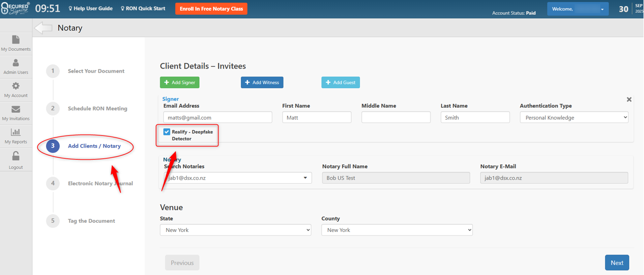
Task: Click Enroll In Free Notary Class
Action: [211, 9]
